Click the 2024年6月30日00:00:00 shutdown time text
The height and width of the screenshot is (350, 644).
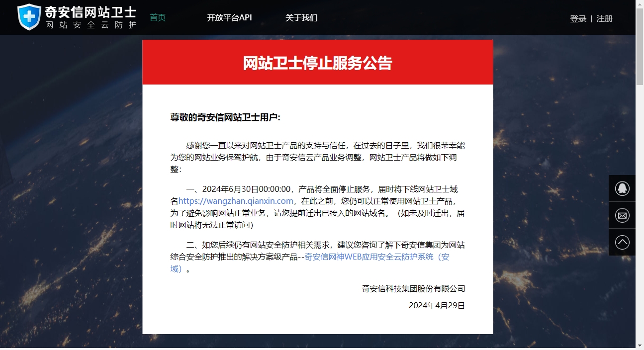(246, 189)
